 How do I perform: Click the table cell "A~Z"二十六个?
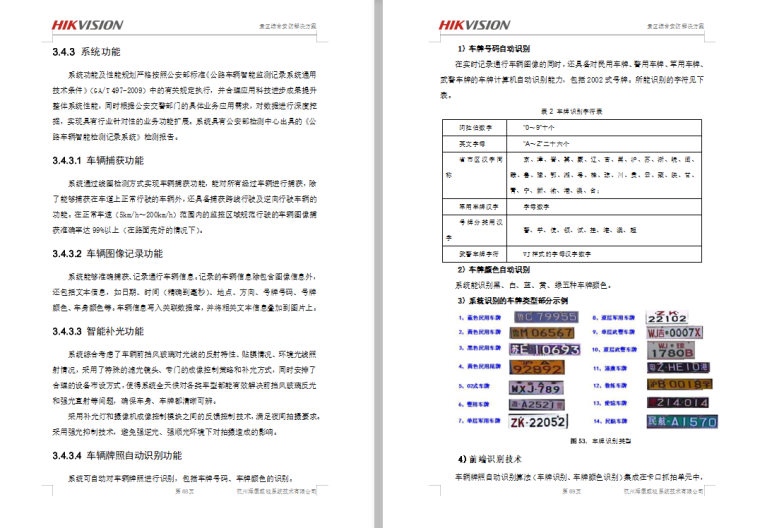544,144
